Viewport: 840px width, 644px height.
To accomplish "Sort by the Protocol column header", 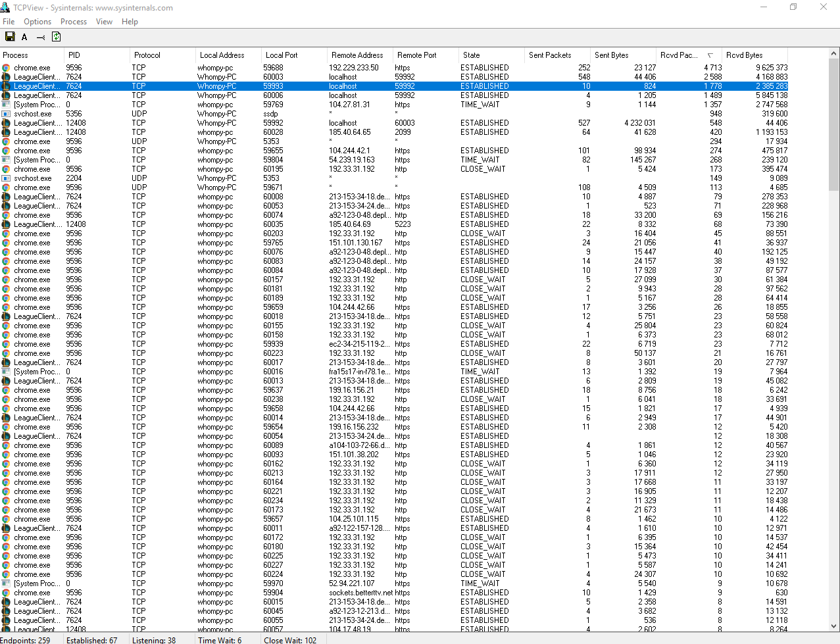I will pos(163,55).
